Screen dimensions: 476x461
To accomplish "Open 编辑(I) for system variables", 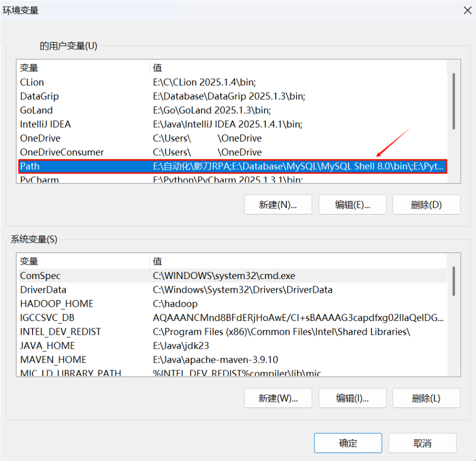I will tap(352, 398).
